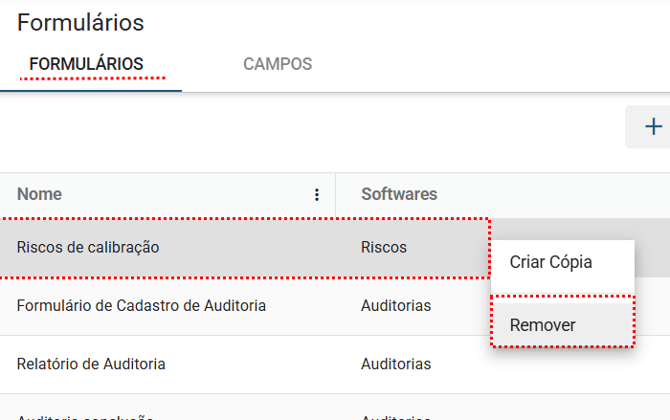
Task: Open the Nome column three-dot menu
Action: [317, 195]
